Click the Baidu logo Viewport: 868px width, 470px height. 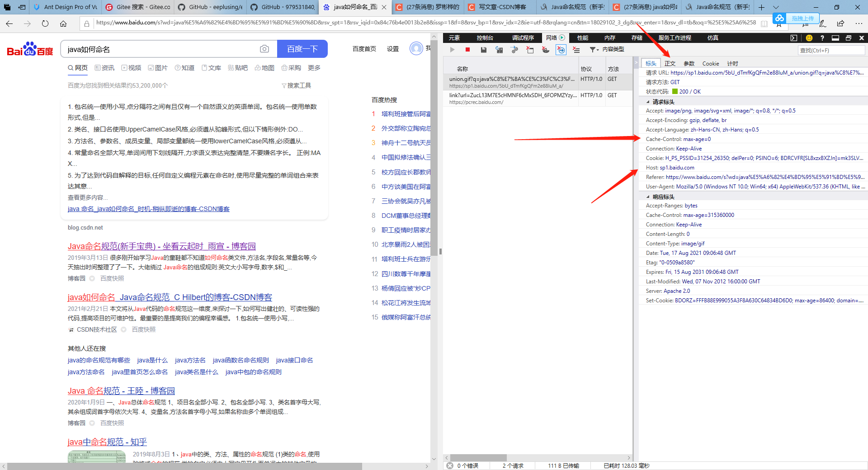point(30,49)
